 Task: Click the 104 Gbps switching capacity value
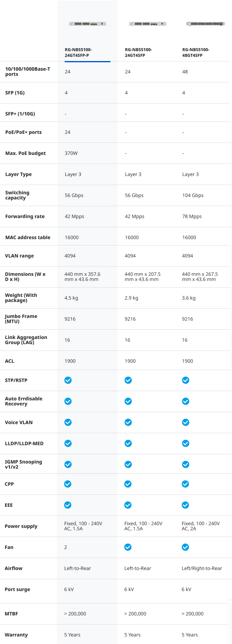coord(193,195)
